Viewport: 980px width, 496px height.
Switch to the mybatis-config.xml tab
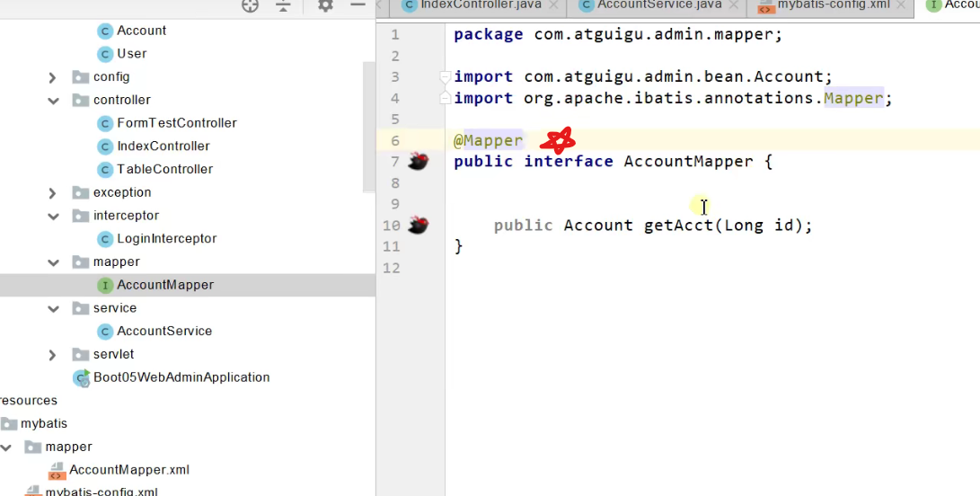tap(831, 5)
